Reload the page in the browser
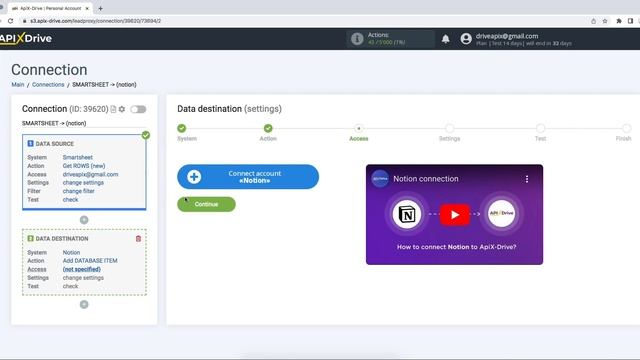The image size is (640, 360). pyautogui.click(x=11, y=21)
